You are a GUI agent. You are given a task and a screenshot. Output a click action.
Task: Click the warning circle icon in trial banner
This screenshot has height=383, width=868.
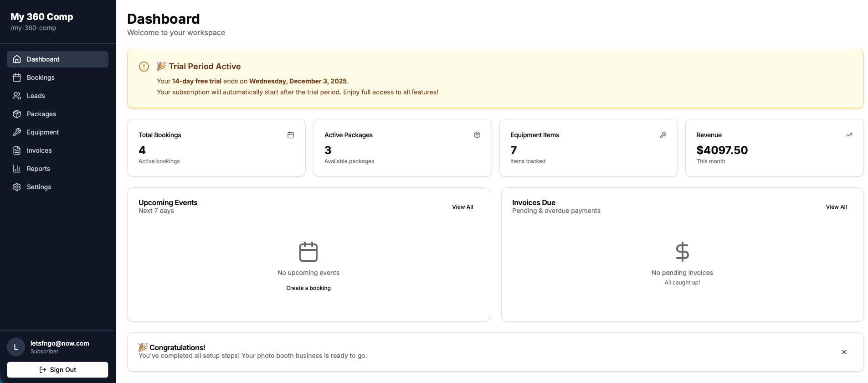pyautogui.click(x=144, y=67)
